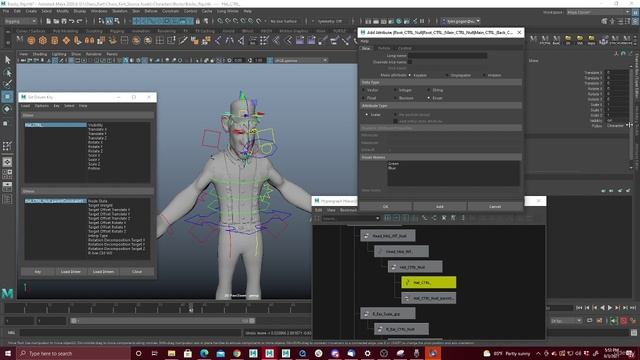Viewport: 640px width, 360px height.
Task: Click Undo icon in the status line
Action: pos(72,21)
